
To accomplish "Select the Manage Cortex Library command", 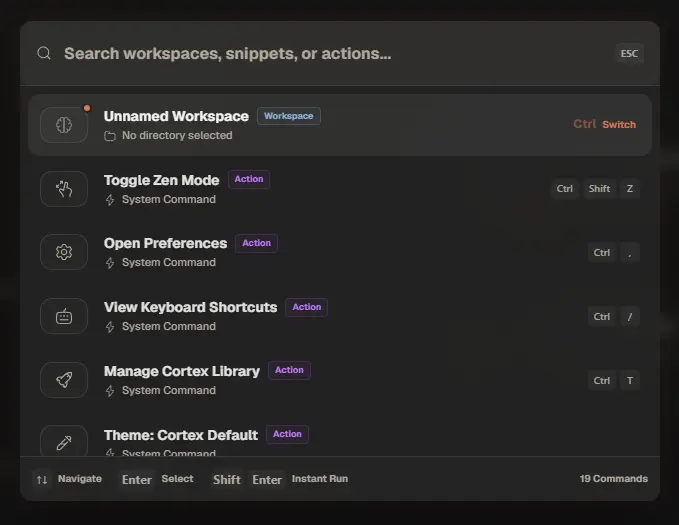I will (x=340, y=380).
